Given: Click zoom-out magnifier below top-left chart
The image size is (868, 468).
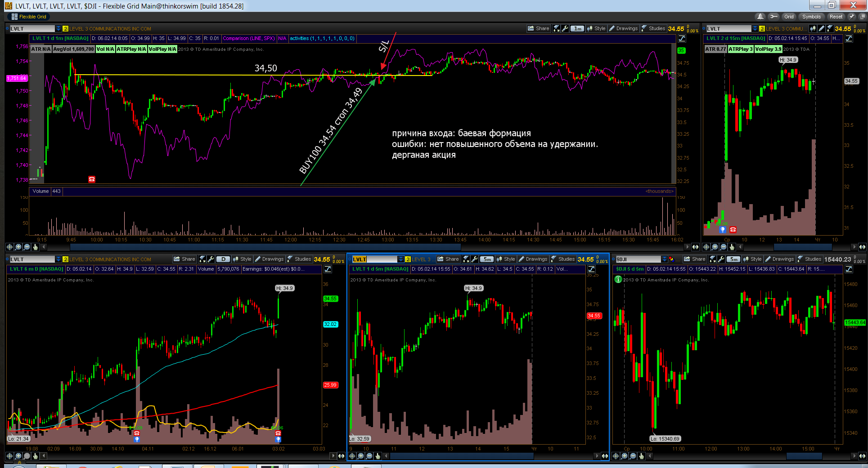Looking at the screenshot, I should coord(27,247).
